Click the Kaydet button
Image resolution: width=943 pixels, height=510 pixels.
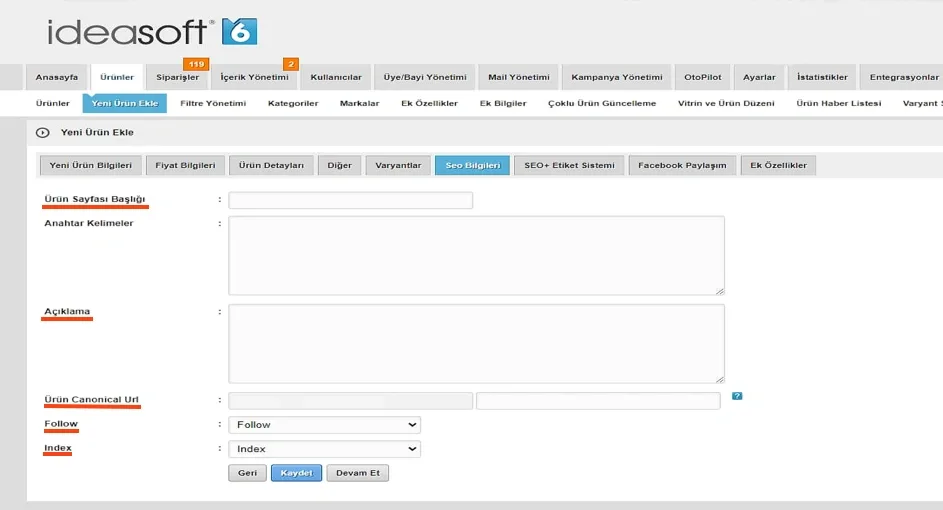pos(296,473)
